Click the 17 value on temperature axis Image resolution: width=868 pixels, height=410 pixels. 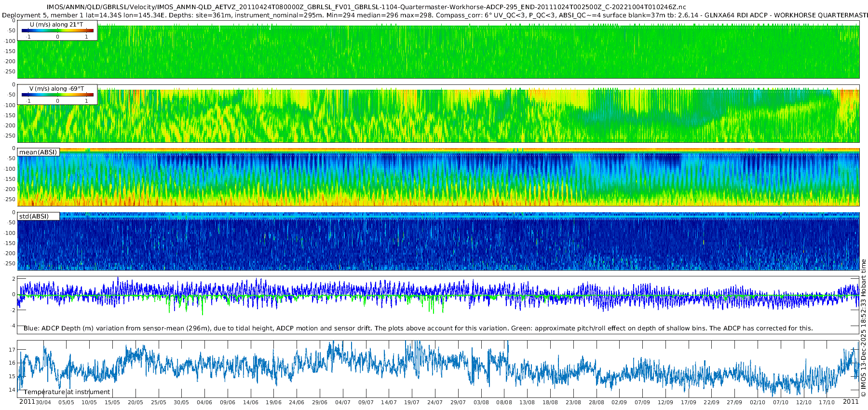coord(13,350)
